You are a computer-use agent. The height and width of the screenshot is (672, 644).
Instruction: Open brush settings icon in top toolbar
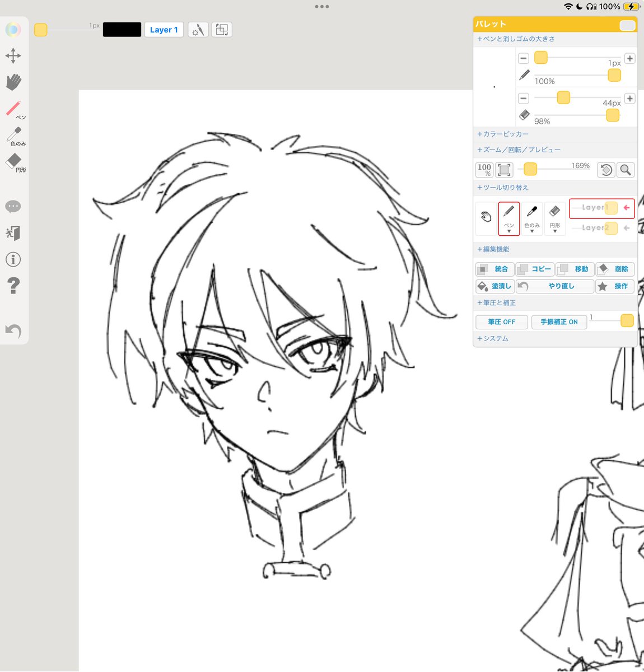[198, 30]
